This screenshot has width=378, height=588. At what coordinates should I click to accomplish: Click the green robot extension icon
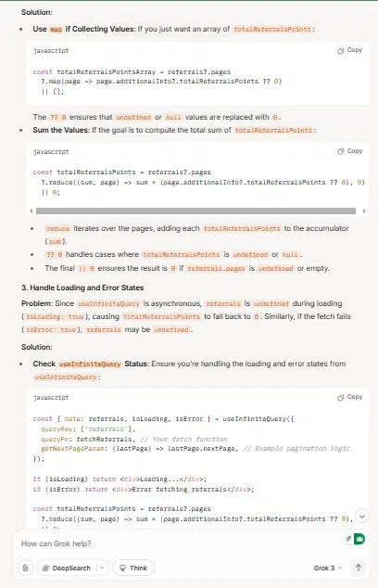(359, 539)
